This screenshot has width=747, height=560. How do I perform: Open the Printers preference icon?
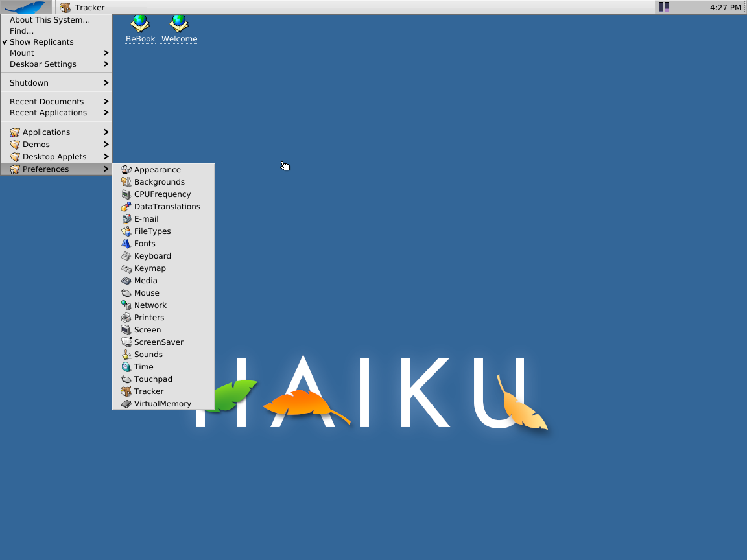point(126,318)
